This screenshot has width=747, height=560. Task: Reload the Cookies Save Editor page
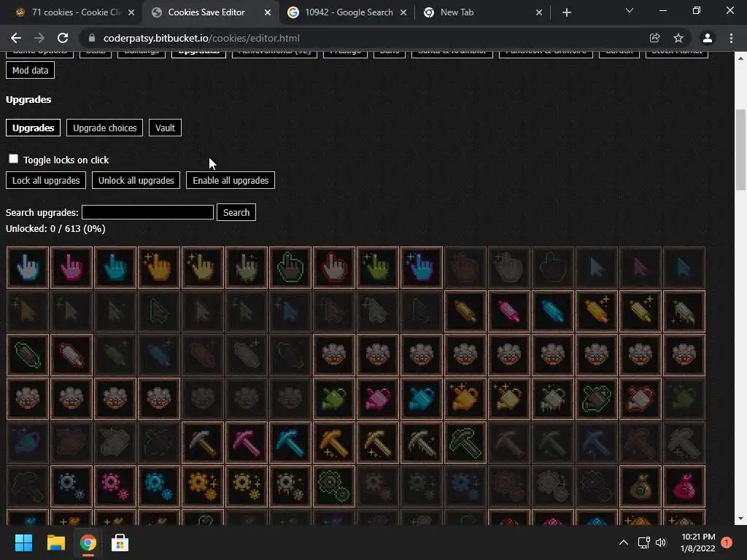[63, 38]
